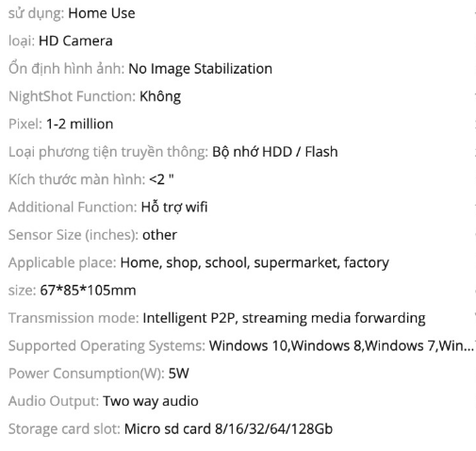The width and height of the screenshot is (476, 451).
Task: Click the NightShot Function label
Action: point(72,96)
